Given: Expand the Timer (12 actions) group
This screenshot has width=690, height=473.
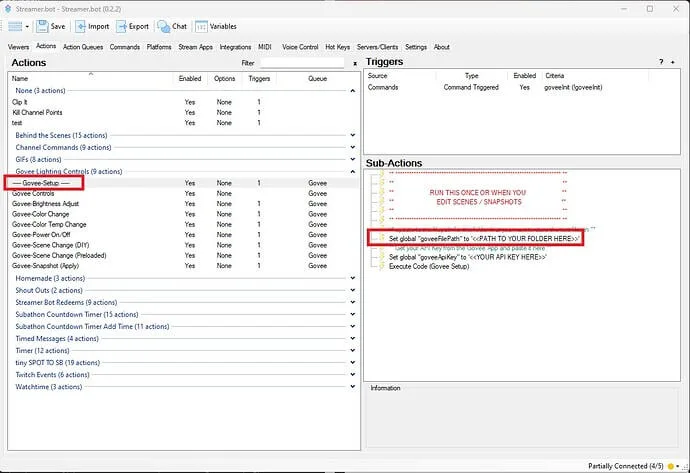Looking at the screenshot, I should click(x=352, y=350).
